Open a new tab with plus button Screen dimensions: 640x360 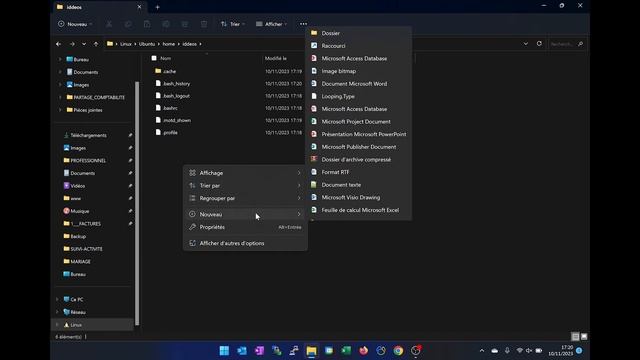tap(158, 7)
